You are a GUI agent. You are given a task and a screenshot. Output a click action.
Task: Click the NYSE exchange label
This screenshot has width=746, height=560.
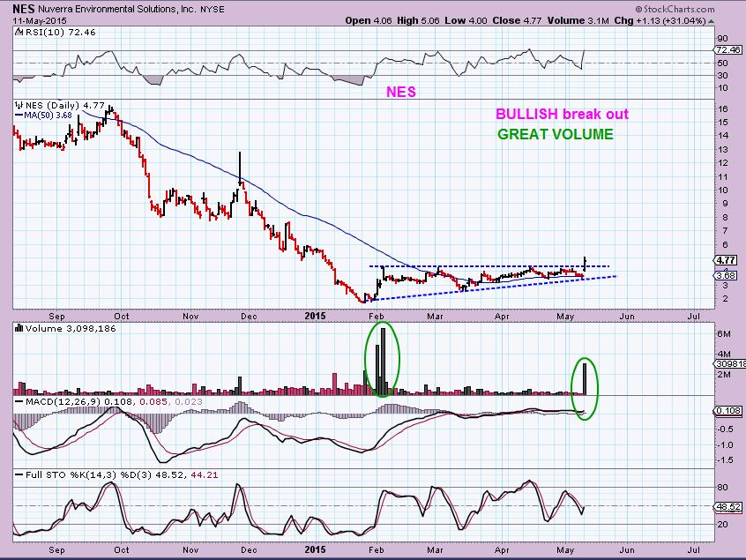[213, 9]
